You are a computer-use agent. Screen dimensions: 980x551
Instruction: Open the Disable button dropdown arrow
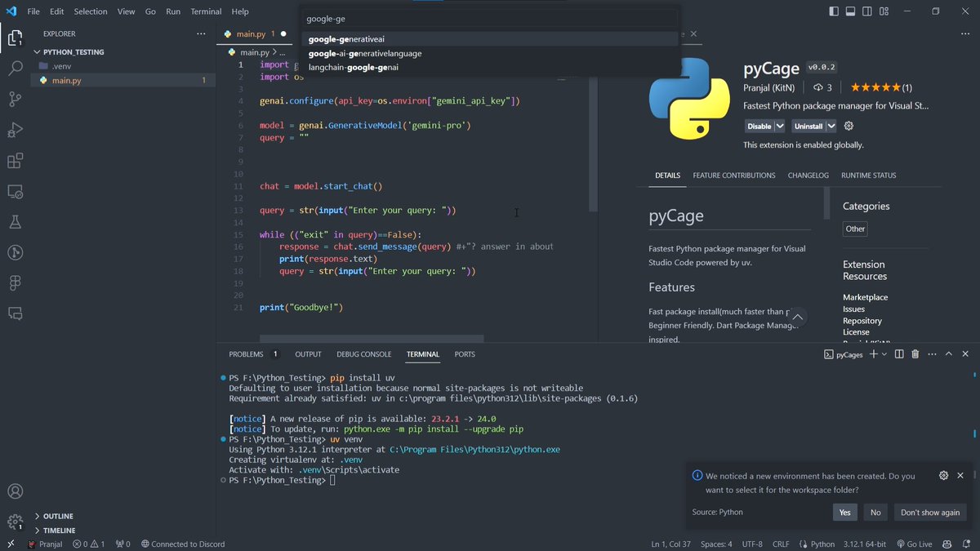click(x=780, y=126)
